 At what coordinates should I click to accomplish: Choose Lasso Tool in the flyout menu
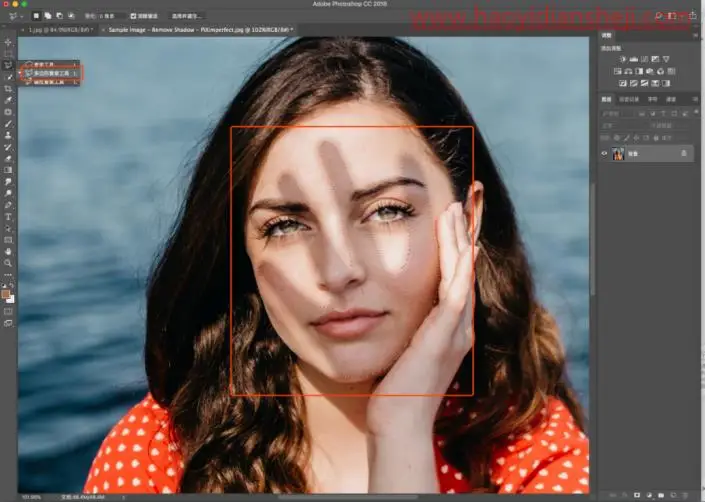(49, 64)
